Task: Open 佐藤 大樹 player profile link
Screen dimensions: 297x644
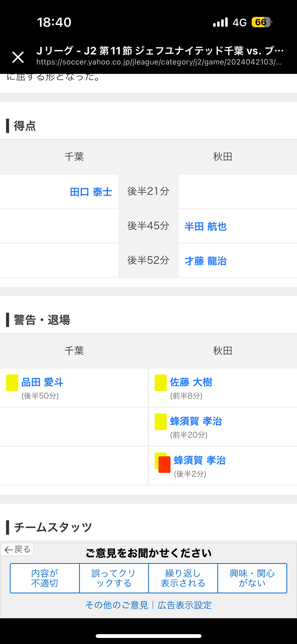Action: pyautogui.click(x=191, y=382)
